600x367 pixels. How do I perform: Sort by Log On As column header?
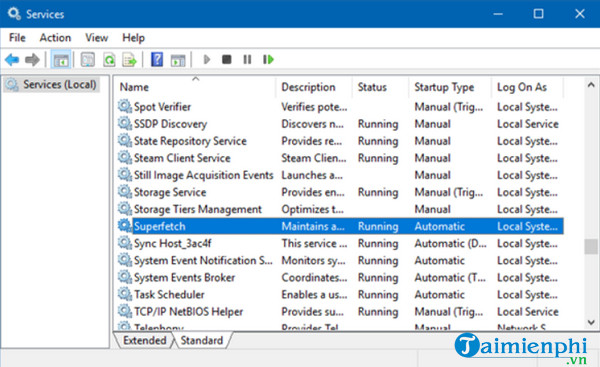point(527,87)
